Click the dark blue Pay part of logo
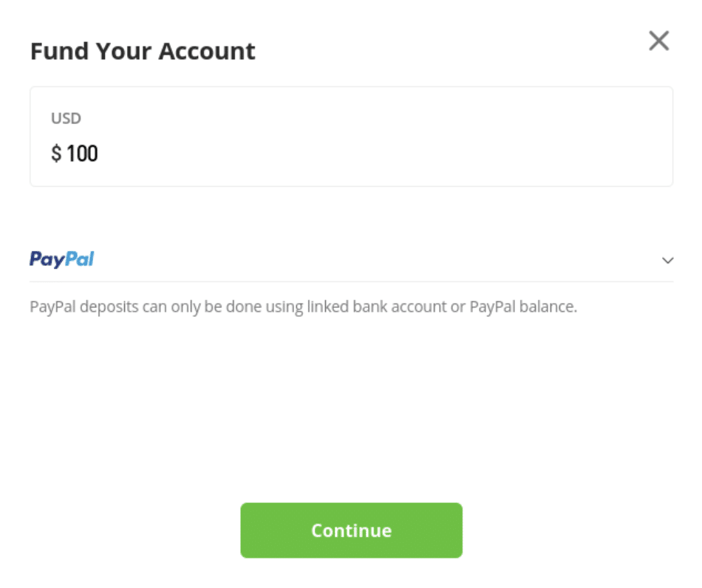The height and width of the screenshot is (588, 702). (47, 259)
